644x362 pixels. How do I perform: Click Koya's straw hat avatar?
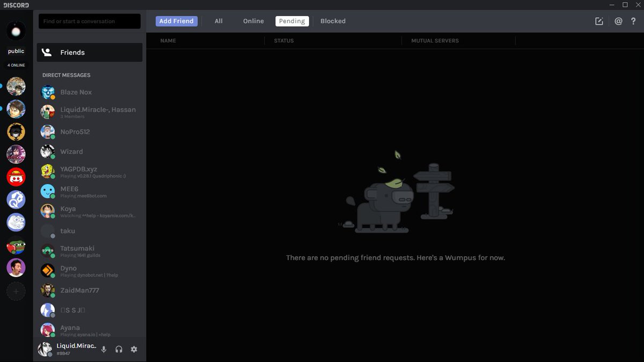pyautogui.click(x=48, y=211)
